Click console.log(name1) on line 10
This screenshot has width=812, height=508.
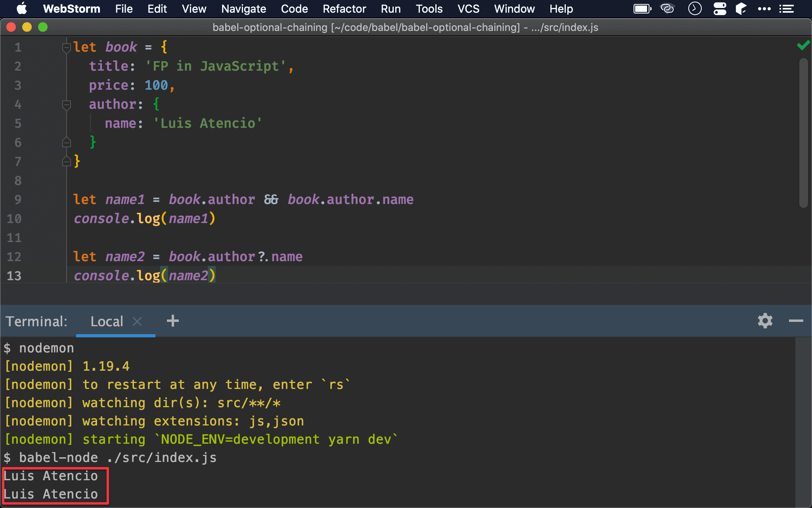pos(145,218)
